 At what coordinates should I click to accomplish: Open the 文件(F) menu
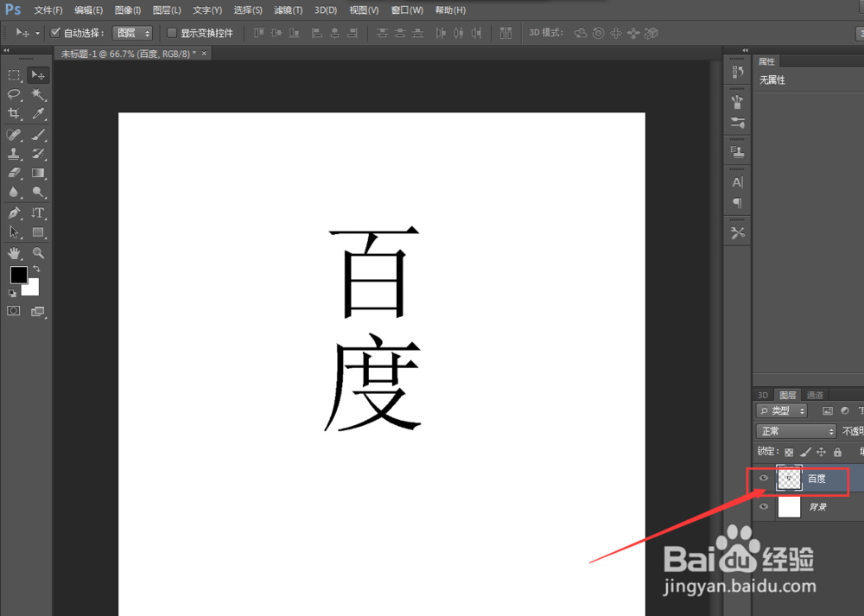tap(48, 10)
